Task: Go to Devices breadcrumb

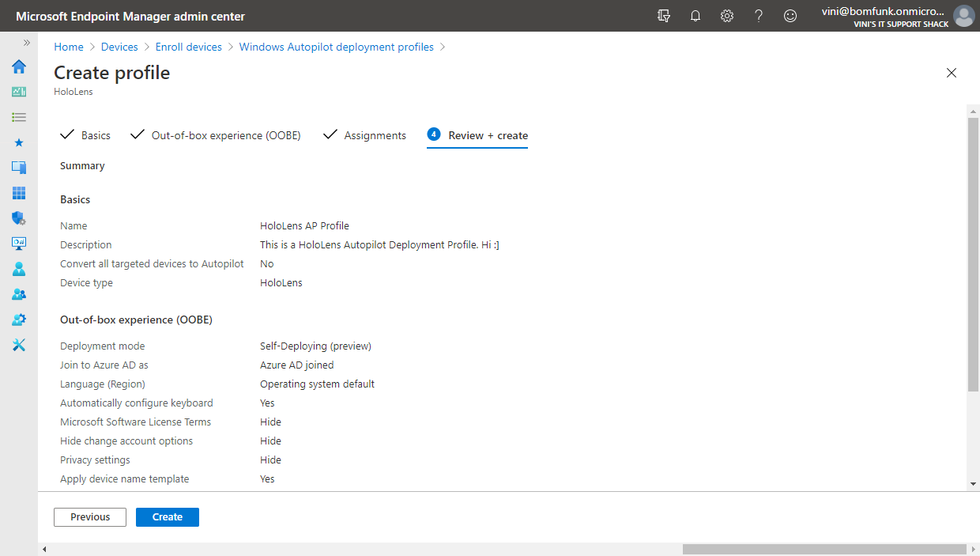Action: pyautogui.click(x=119, y=47)
